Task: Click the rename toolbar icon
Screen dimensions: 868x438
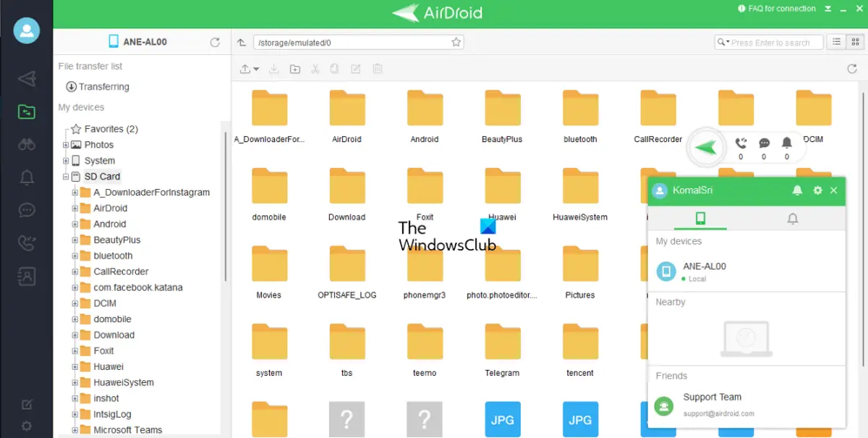Action: point(355,69)
